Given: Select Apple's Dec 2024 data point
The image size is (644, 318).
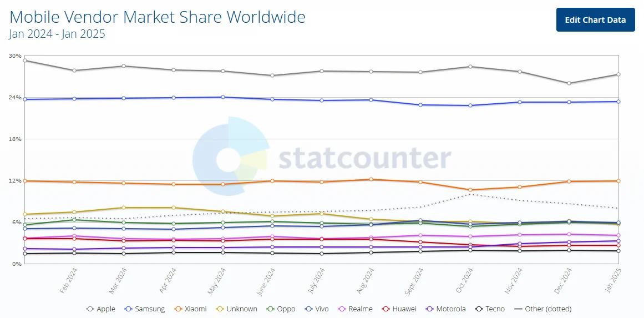Looking at the screenshot, I should point(569,83).
